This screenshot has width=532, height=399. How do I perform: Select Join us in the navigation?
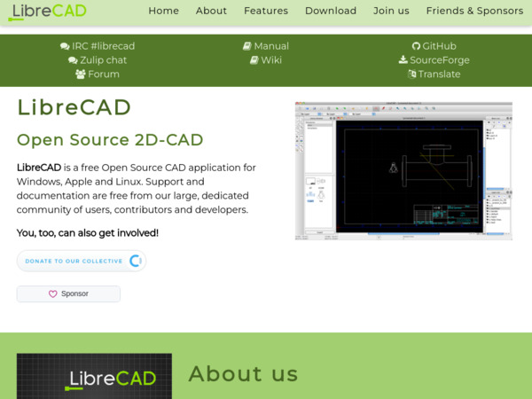pos(391,11)
